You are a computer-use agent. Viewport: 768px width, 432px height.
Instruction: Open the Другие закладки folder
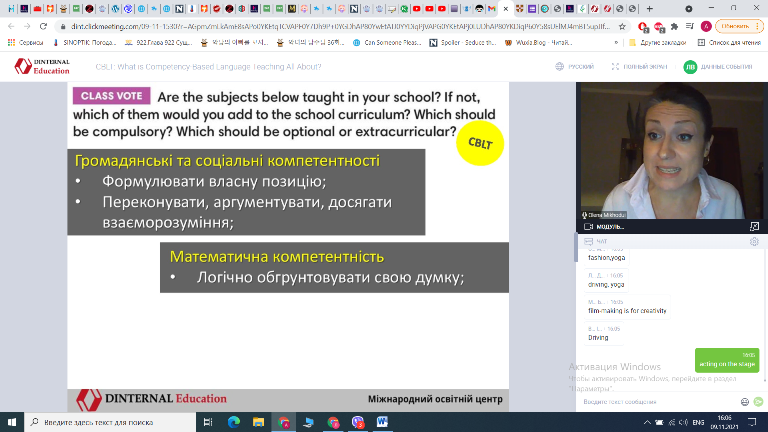[x=658, y=43]
